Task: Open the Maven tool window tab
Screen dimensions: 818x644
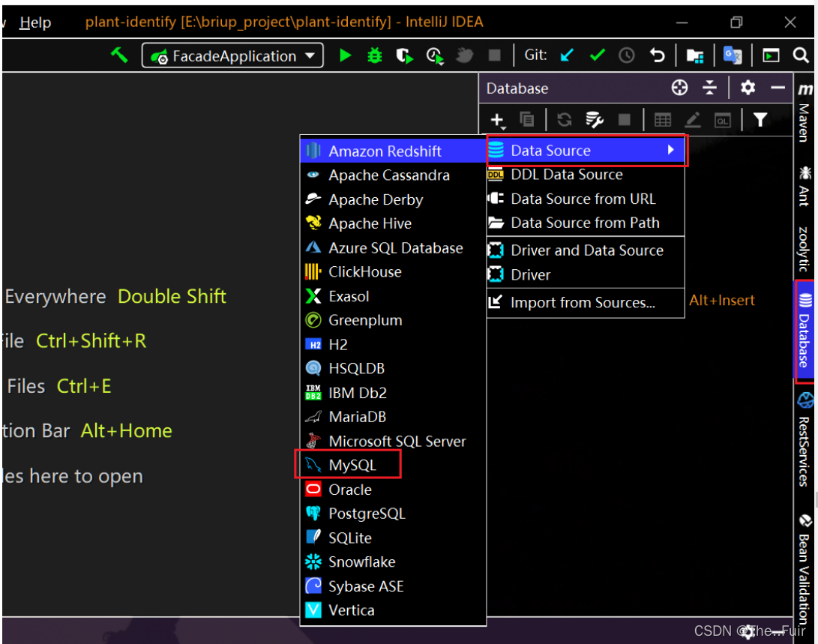Action: [x=805, y=113]
